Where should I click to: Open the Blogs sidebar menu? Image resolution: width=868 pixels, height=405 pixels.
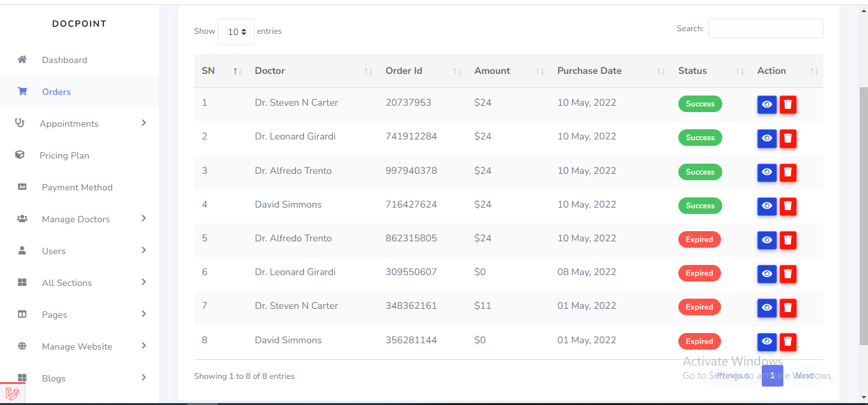54,378
